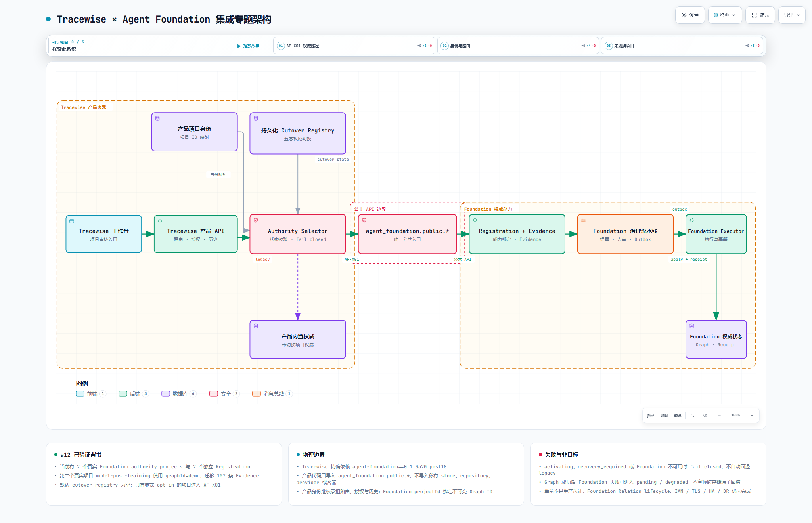
Task: Open the help question-mark icon
Action: [x=705, y=416]
